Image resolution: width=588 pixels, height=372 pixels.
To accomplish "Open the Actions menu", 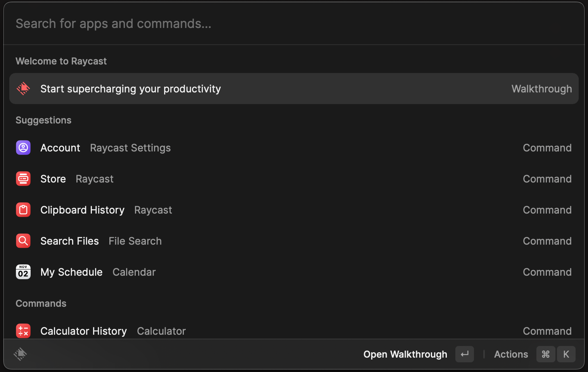I will [511, 354].
